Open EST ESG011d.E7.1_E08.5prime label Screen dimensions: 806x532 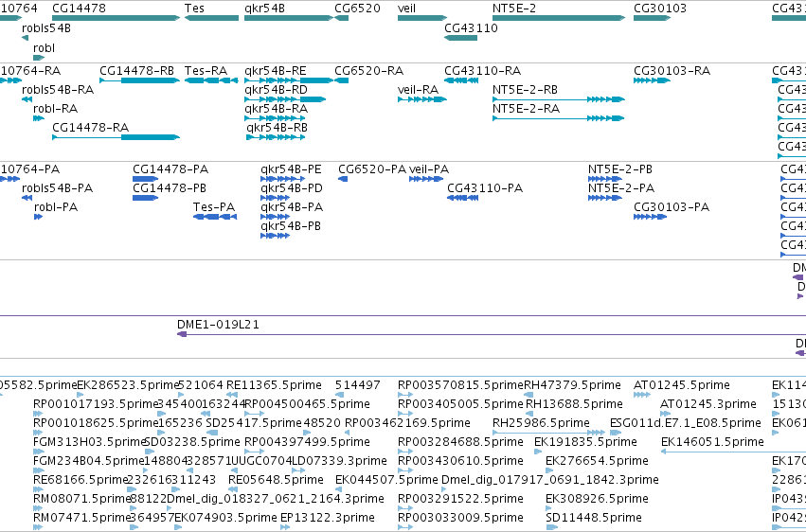685,423
